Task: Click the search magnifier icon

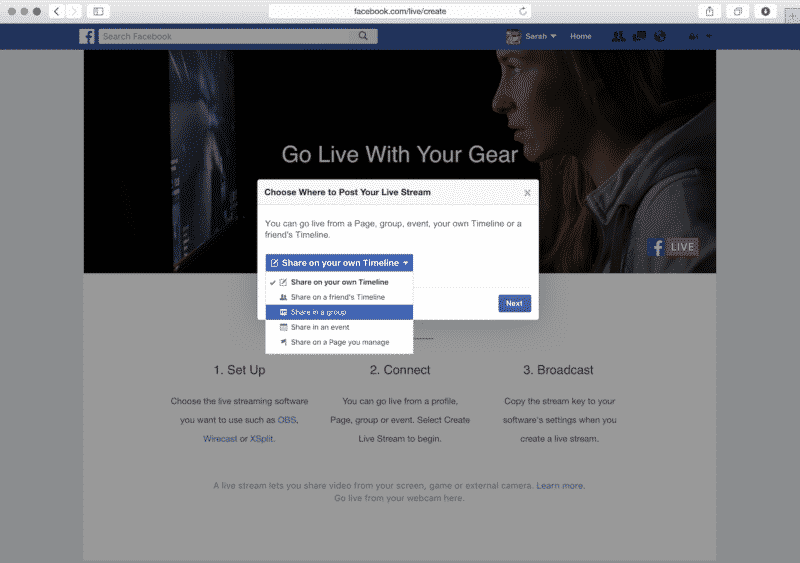Action: [362, 37]
